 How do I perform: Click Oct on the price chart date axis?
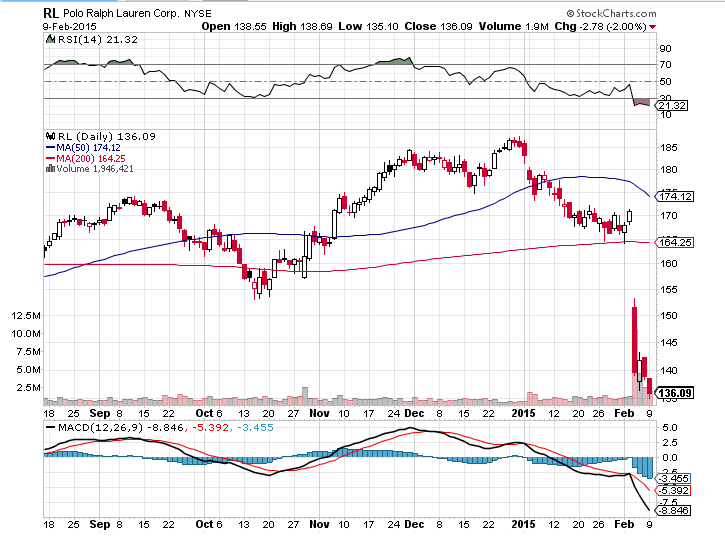coord(204,413)
